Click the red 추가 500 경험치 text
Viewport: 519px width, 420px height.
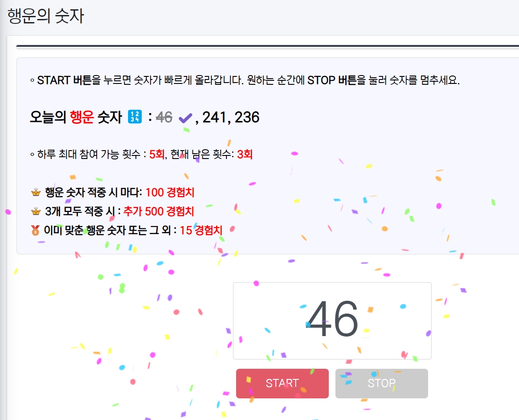click(158, 211)
